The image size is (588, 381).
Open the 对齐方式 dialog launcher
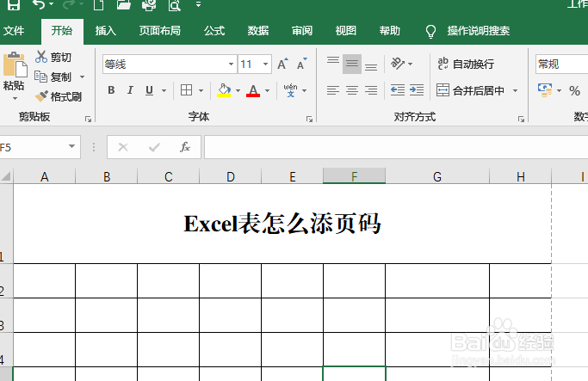tap(521, 120)
